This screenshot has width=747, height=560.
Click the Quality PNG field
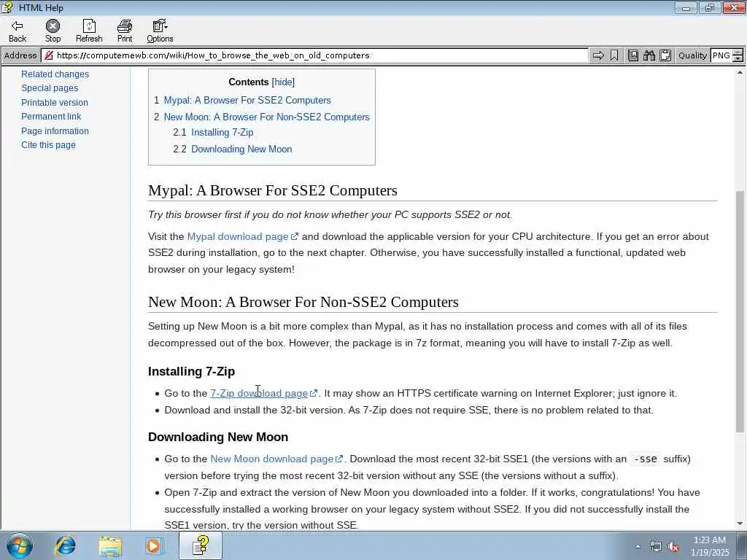721,55
